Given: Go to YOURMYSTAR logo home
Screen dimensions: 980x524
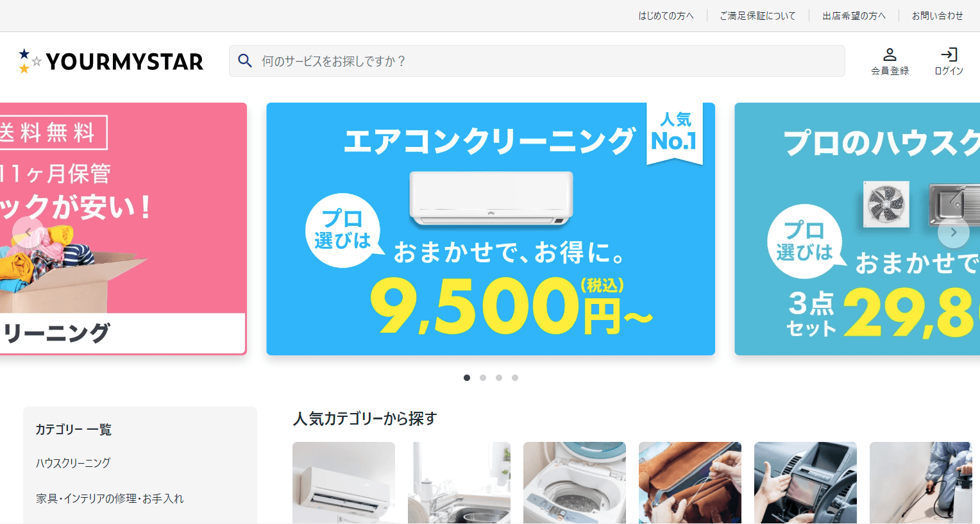Looking at the screenshot, I should [x=111, y=61].
